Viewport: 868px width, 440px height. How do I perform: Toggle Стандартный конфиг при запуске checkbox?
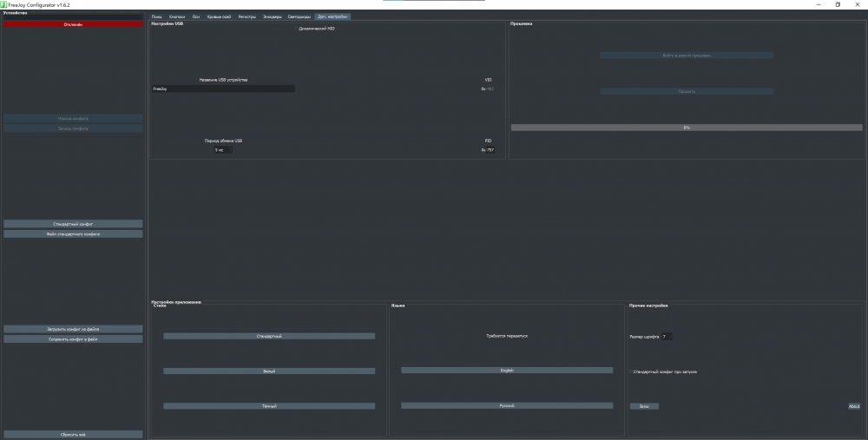[x=632, y=372]
